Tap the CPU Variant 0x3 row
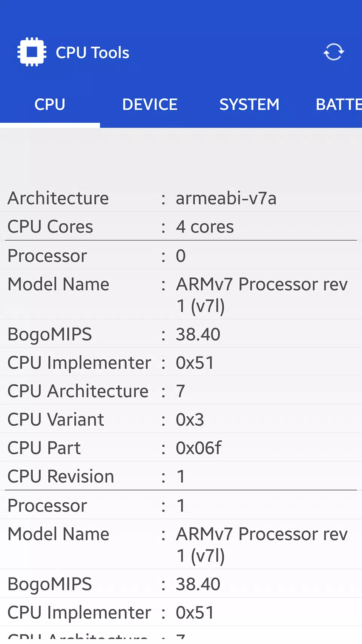The height and width of the screenshot is (644, 362). coord(181,419)
